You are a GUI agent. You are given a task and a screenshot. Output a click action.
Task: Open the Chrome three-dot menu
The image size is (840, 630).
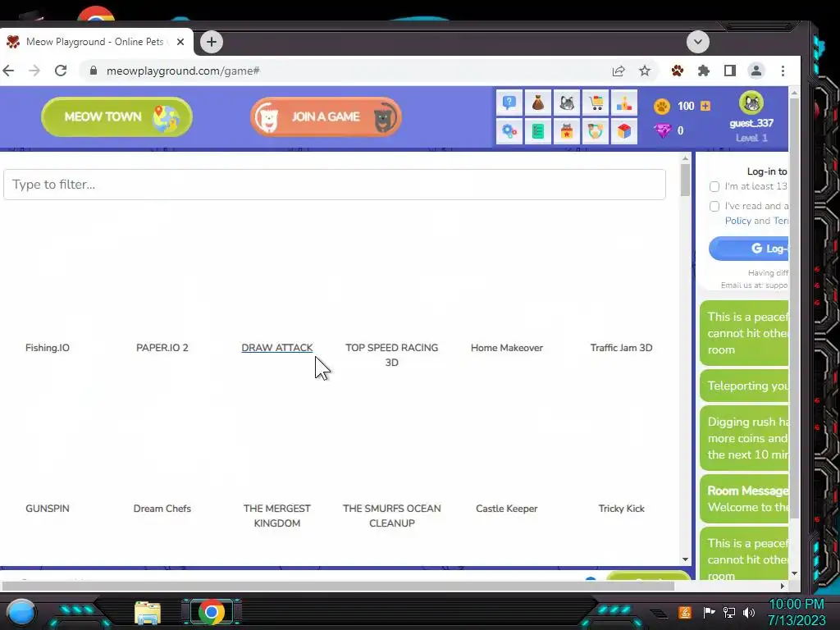(783, 71)
